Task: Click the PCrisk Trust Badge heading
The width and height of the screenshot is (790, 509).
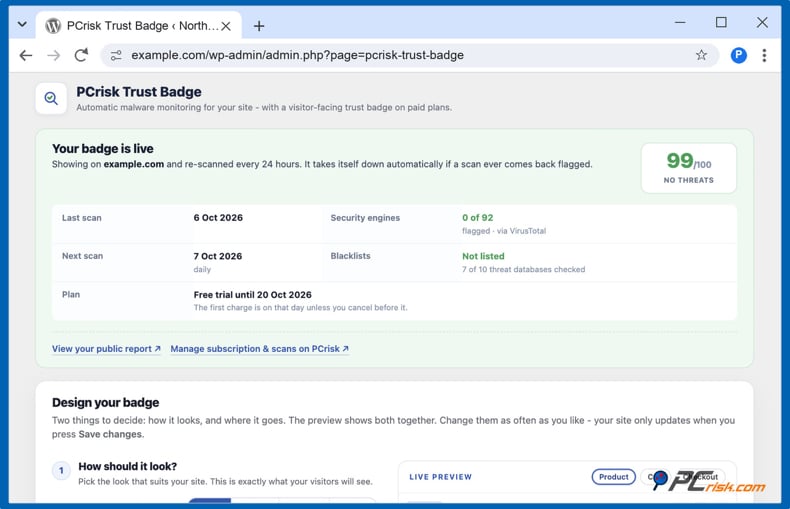Action: tap(139, 92)
